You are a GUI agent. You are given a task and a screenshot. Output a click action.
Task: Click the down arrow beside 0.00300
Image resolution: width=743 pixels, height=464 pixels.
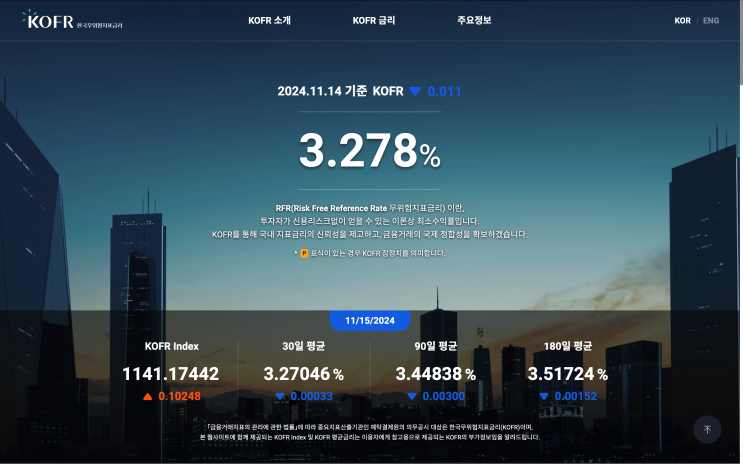(x=412, y=396)
